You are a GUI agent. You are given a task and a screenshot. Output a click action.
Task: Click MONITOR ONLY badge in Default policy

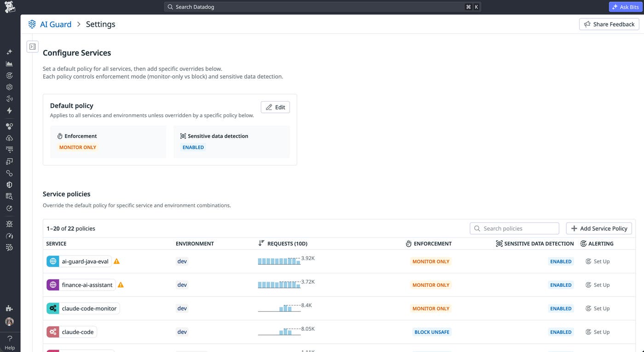pyautogui.click(x=78, y=148)
